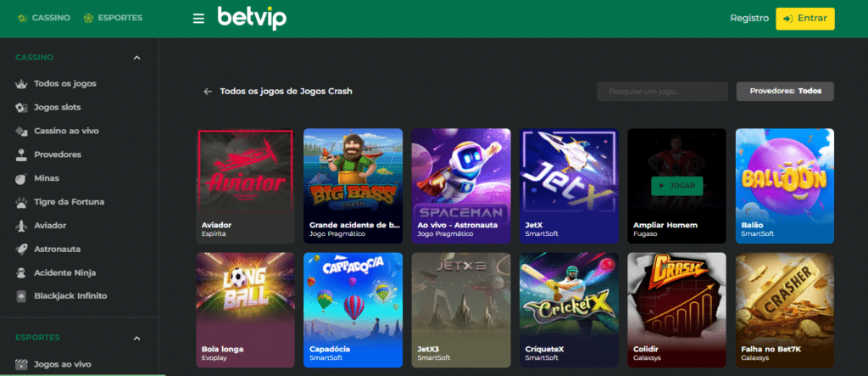Image resolution: width=868 pixels, height=376 pixels.
Task: Select Astronauta in sidebar menu
Action: coord(57,249)
